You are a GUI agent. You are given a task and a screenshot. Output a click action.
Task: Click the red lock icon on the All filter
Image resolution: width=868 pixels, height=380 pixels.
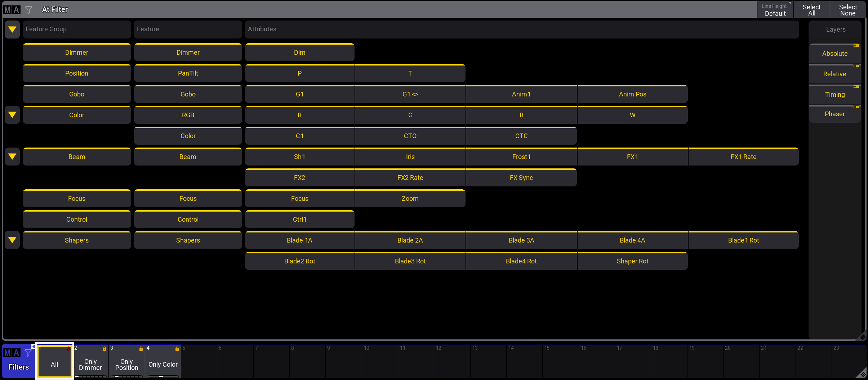(69, 349)
